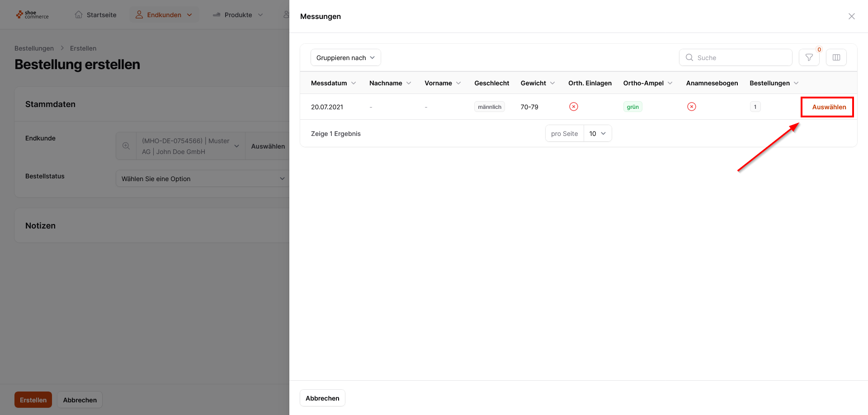Click Anamnesebogen red X status icon
The image size is (868, 415).
(692, 107)
